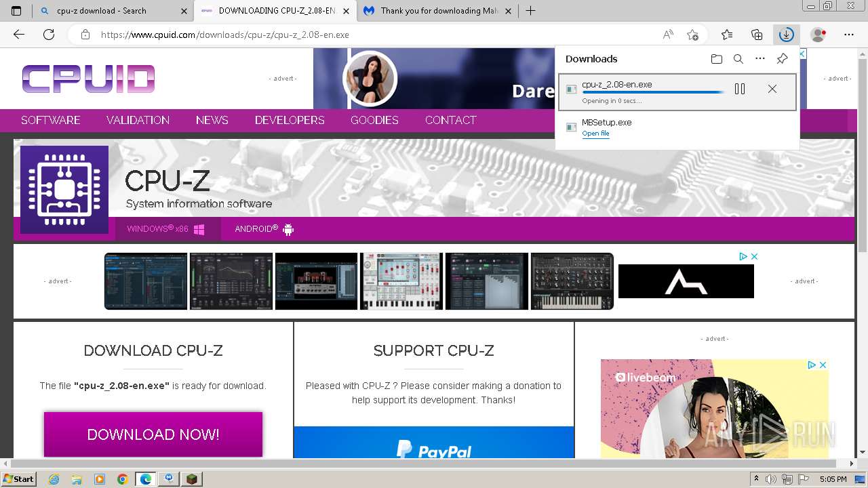
Task: Close the cpu-z download Search tab
Action: tap(184, 11)
